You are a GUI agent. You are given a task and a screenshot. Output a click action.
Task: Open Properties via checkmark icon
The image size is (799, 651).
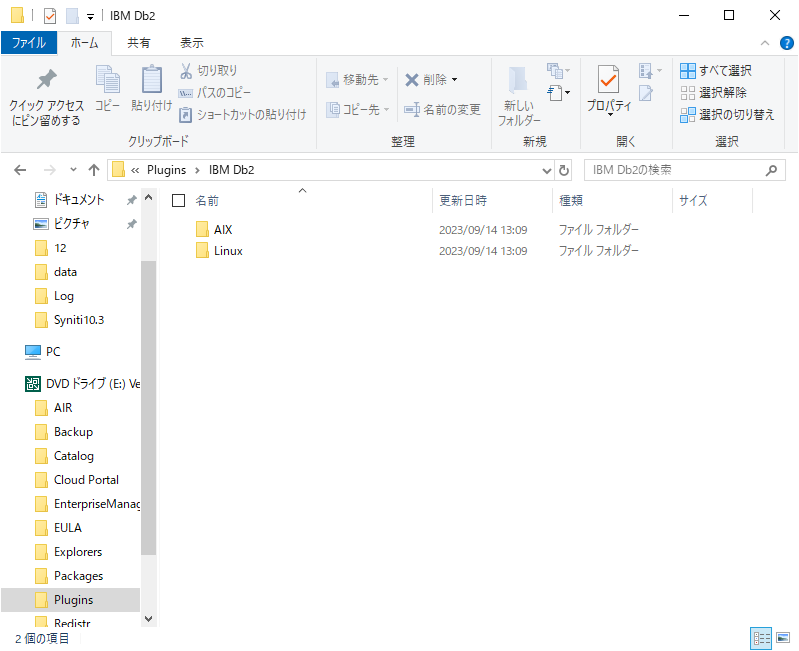pyautogui.click(x=608, y=80)
